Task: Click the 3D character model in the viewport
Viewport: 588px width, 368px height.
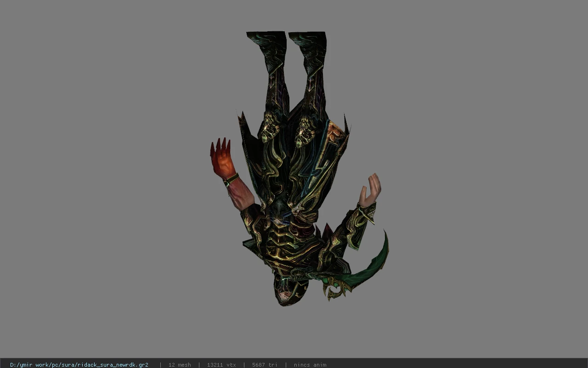Action: (x=299, y=168)
